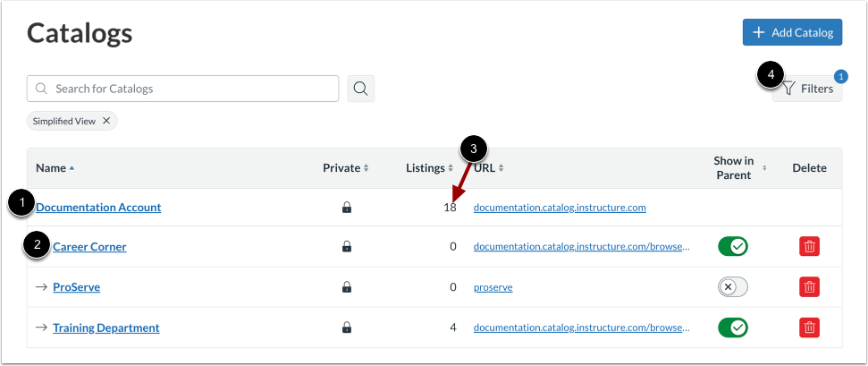This screenshot has height=366, width=868.
Task: Click the 18 listings count
Action: point(450,208)
